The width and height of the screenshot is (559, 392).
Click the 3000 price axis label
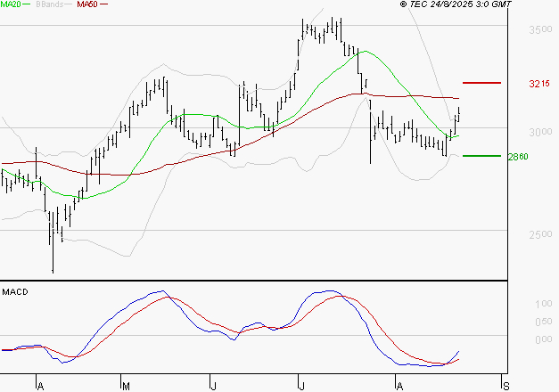540,132
